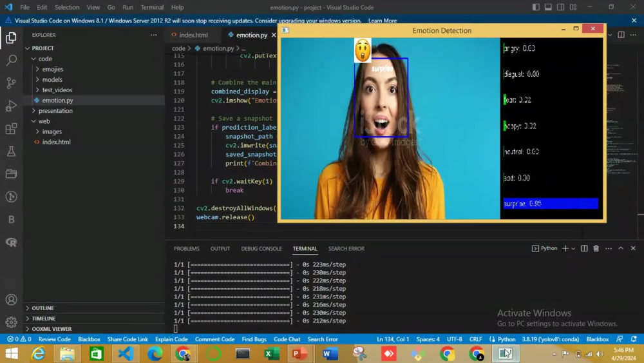Click the Ln 134, Col 1 status entry
644x363 pixels.
[393, 339]
